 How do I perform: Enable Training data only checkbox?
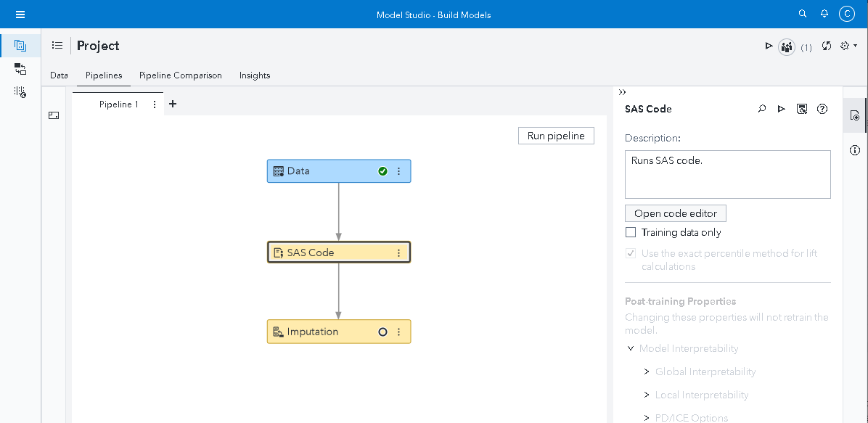[x=631, y=233]
